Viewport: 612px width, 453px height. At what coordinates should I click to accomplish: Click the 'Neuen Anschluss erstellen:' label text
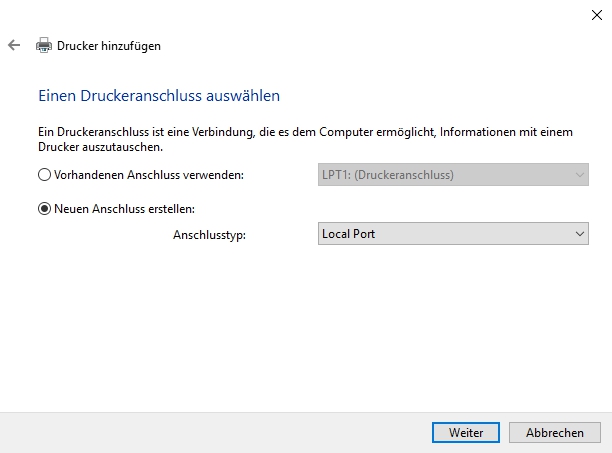click(124, 209)
